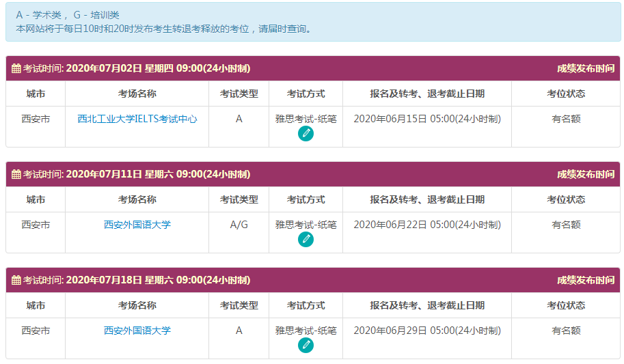624x364 pixels.
Task: Click 成绩发布时间 in the 07月11日 header
Action: (x=586, y=174)
